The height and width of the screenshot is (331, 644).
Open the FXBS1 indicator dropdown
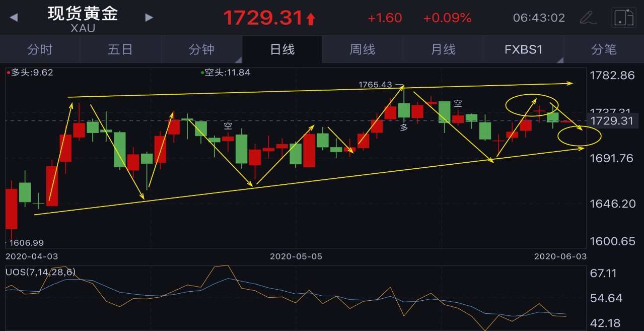(x=524, y=49)
